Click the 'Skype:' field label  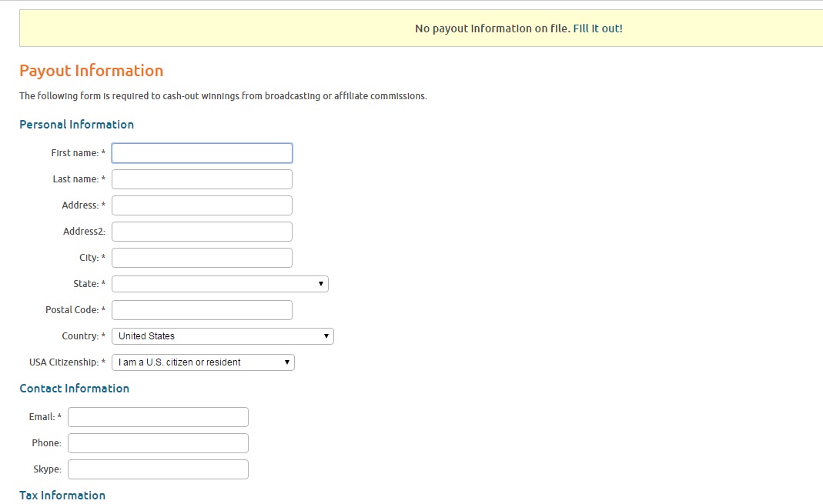[47, 469]
